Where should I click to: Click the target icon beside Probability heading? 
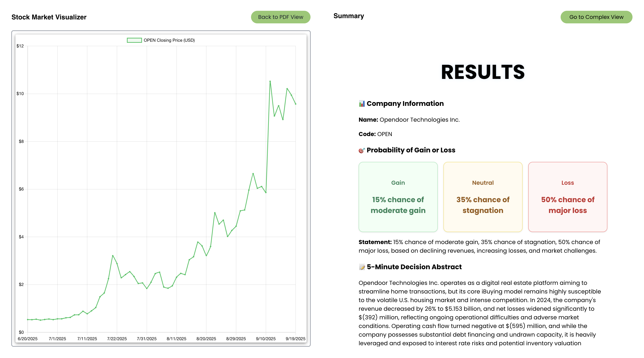click(x=362, y=150)
